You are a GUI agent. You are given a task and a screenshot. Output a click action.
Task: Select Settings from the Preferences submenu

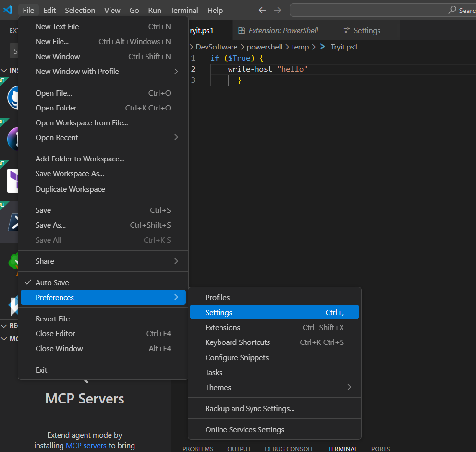coord(219,312)
